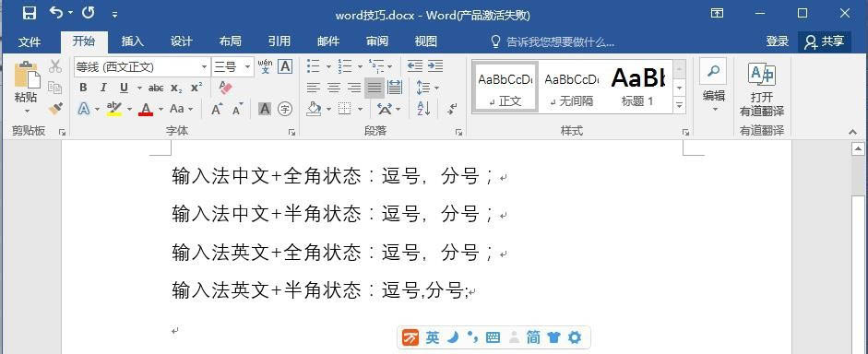Click the text effects glowing A icon
The height and width of the screenshot is (354, 868).
(84, 109)
